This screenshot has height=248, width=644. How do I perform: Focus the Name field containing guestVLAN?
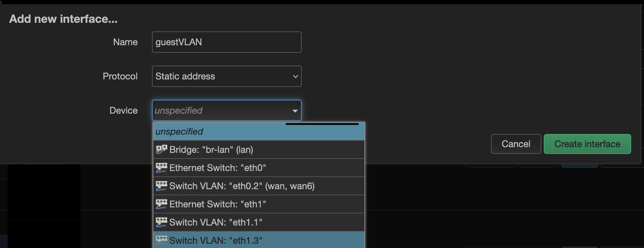click(227, 42)
